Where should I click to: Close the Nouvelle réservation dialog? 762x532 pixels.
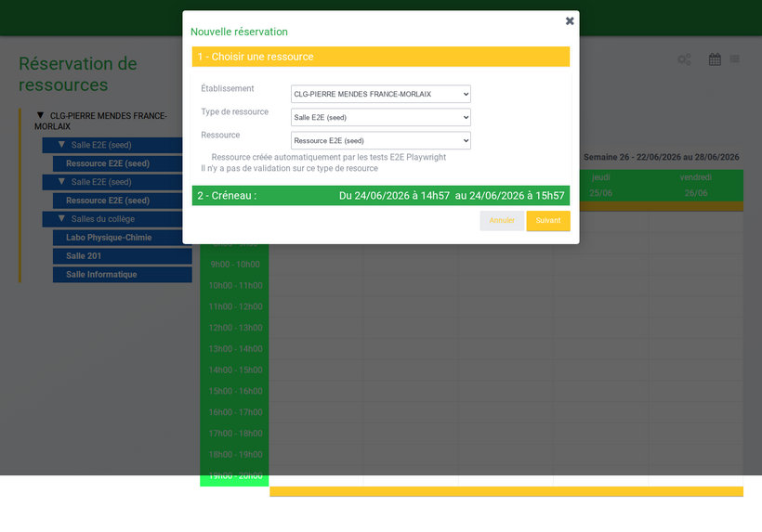click(570, 20)
